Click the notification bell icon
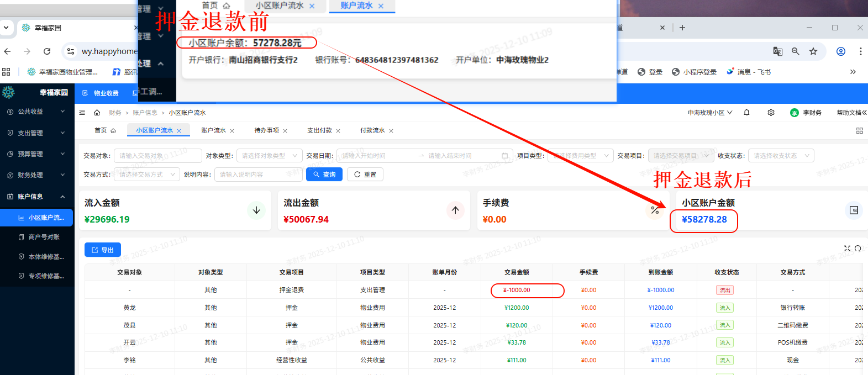Viewport: 868px width, 375px height. [746, 112]
